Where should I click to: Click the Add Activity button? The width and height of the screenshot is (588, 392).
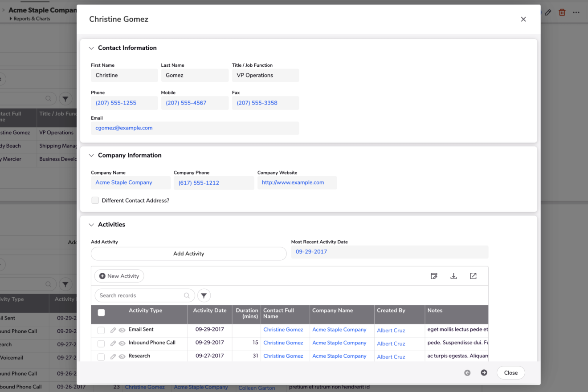pos(188,254)
